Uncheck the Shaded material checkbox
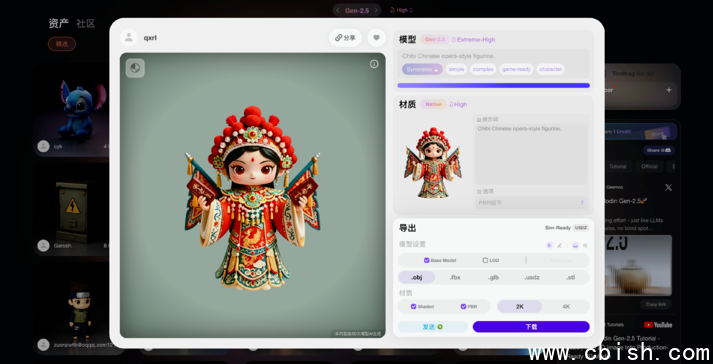 [x=413, y=307]
